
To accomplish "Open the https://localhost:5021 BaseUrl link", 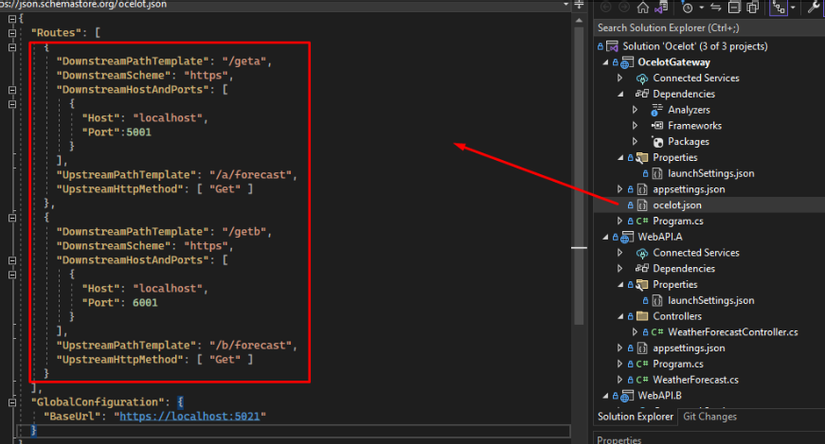I will (x=190, y=416).
